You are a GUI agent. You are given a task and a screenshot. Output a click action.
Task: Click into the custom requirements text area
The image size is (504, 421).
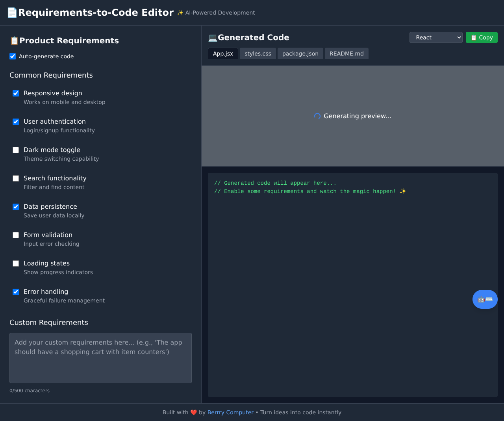[x=100, y=358]
